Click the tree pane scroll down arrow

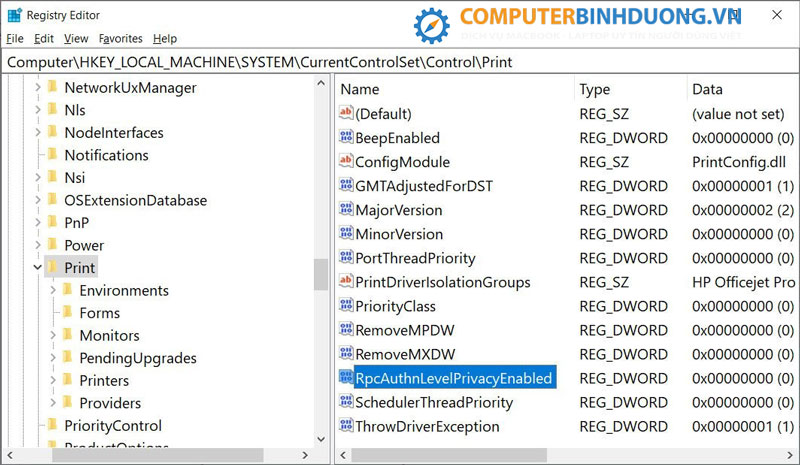[x=321, y=439]
